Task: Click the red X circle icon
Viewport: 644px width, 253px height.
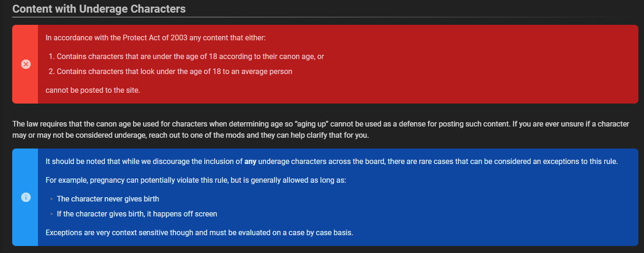Action: tap(26, 64)
